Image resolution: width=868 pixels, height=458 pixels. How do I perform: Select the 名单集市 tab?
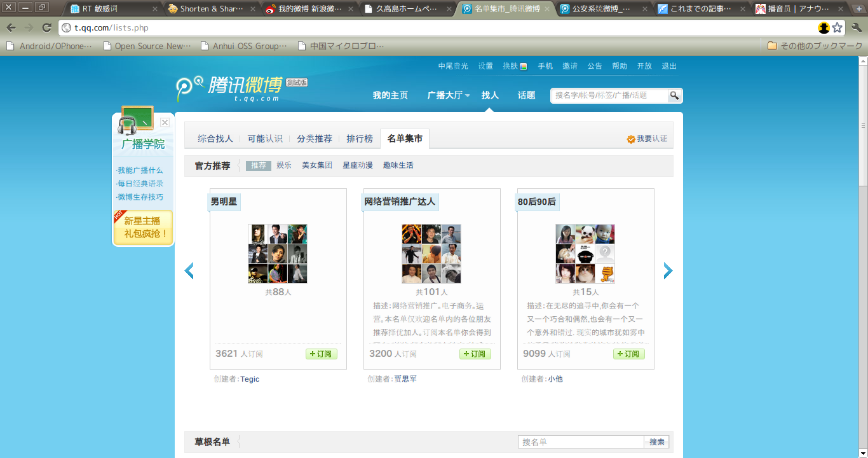click(x=405, y=139)
